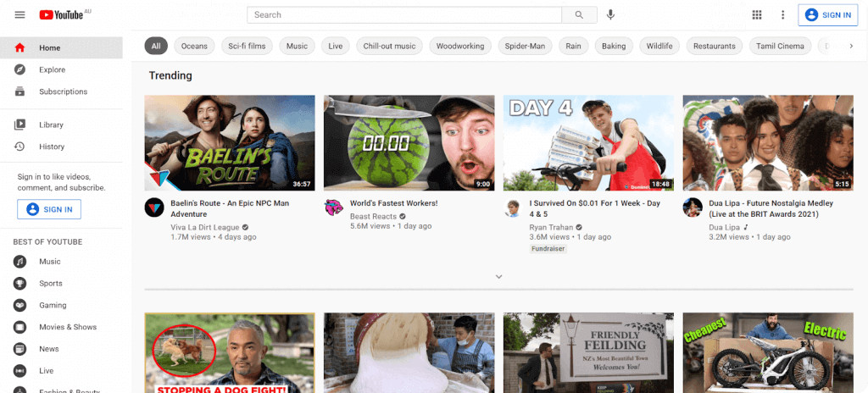Open Explore from the sidebar
The height and width of the screenshot is (393, 868).
point(61,69)
